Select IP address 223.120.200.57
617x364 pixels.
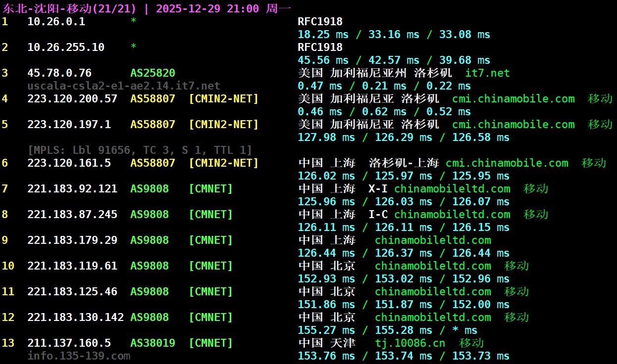click(72, 99)
